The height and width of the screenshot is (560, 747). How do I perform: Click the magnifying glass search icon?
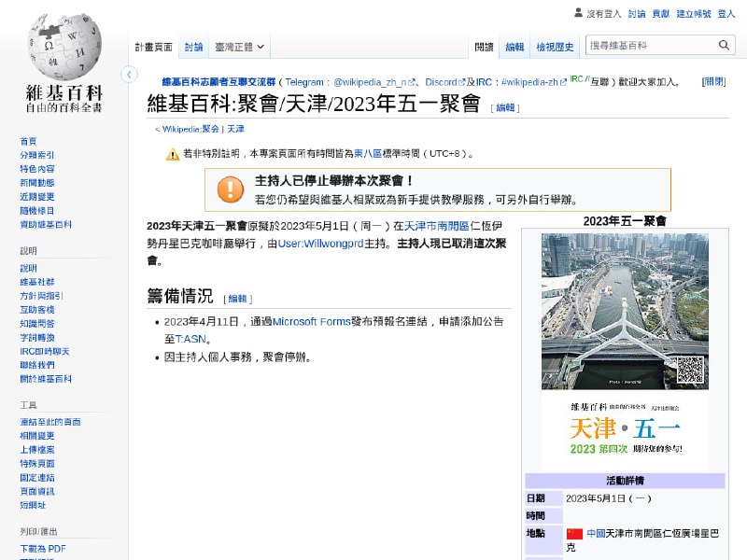[x=724, y=45]
